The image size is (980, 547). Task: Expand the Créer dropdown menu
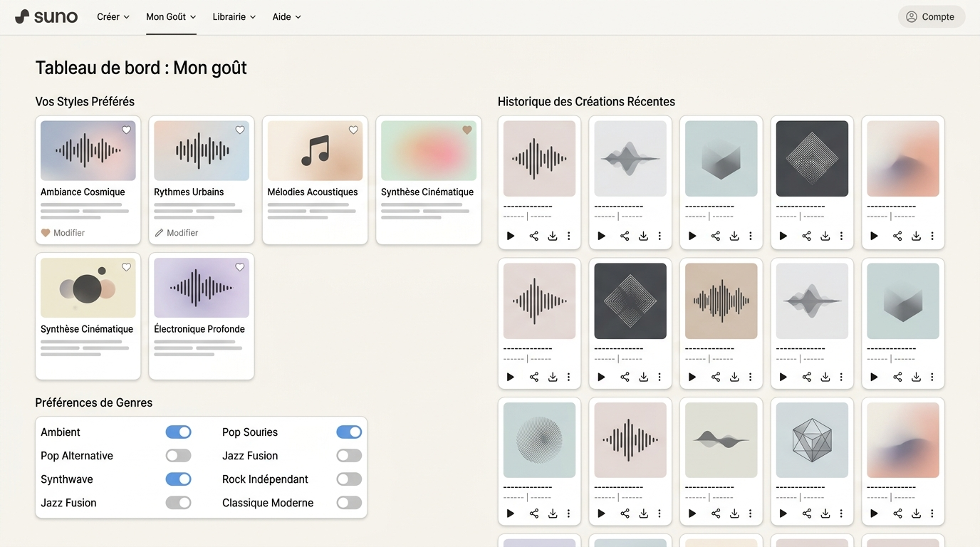[113, 17]
